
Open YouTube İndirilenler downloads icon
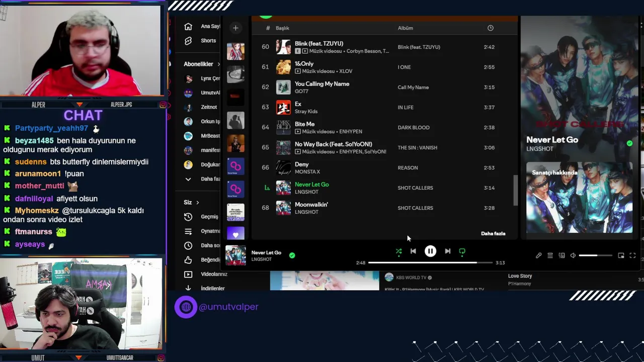[x=188, y=288]
